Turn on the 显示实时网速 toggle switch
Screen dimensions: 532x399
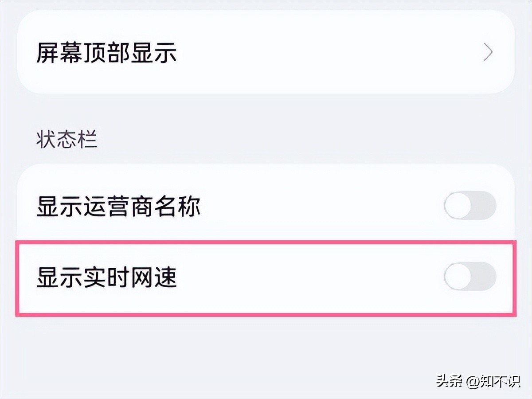470,276
